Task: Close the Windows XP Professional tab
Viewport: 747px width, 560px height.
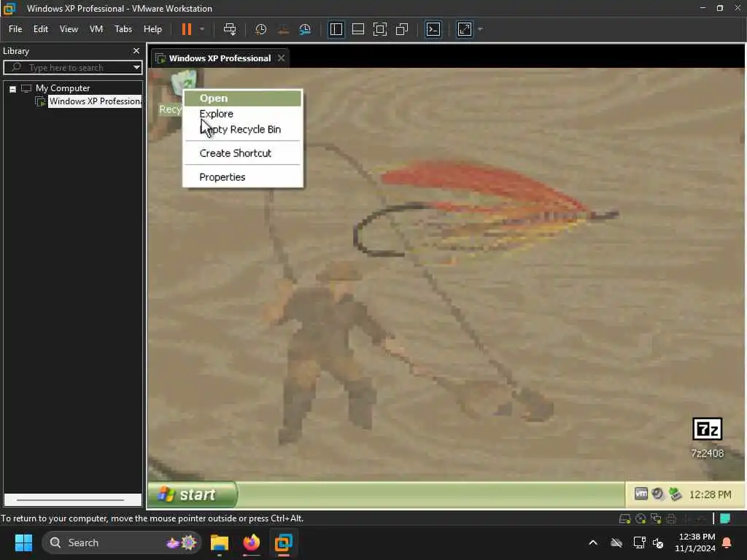Action: [281, 58]
